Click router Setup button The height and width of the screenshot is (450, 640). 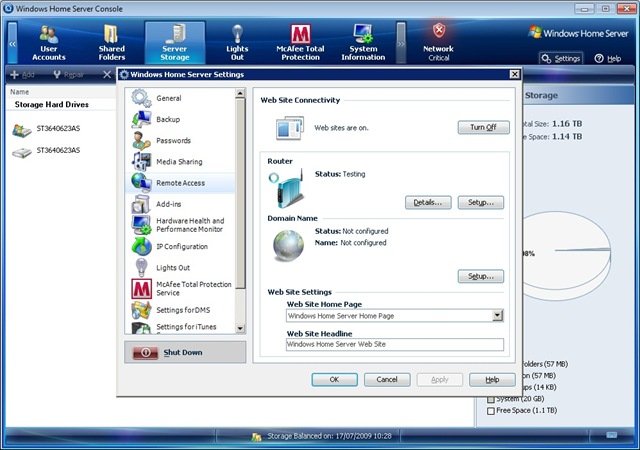pos(481,203)
